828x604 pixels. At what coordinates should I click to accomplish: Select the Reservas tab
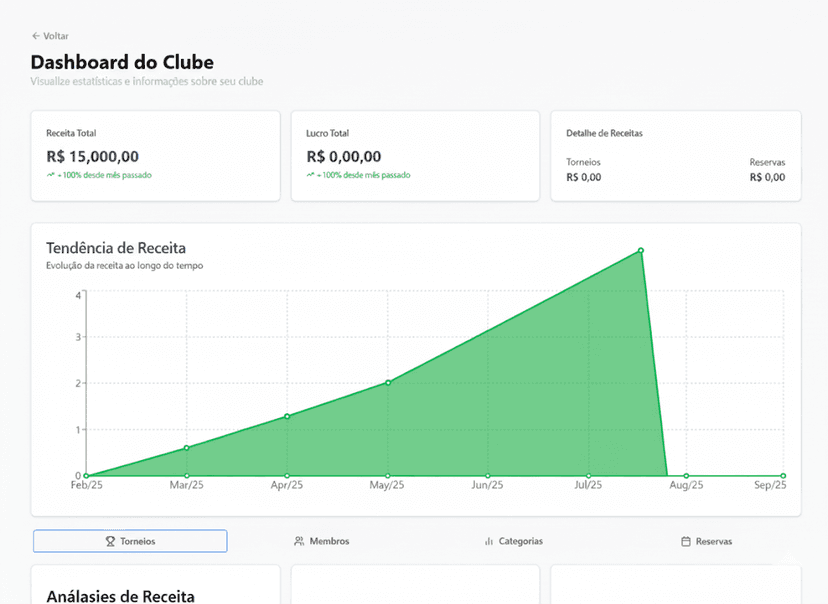pos(714,542)
